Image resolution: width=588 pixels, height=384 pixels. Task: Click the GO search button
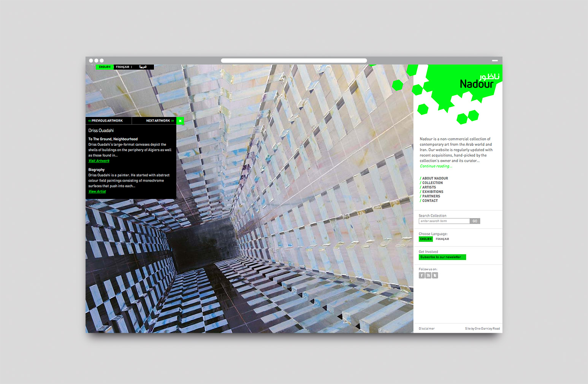[x=475, y=221]
